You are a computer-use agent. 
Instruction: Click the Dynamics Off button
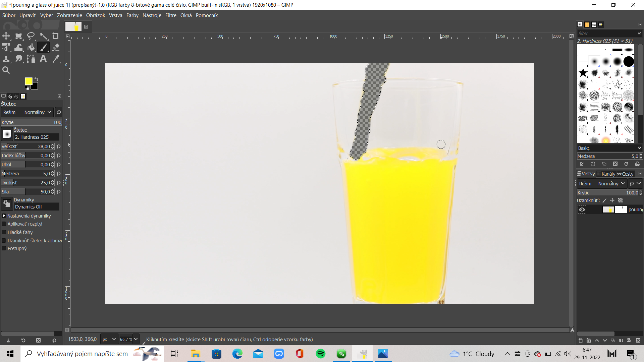(x=36, y=207)
